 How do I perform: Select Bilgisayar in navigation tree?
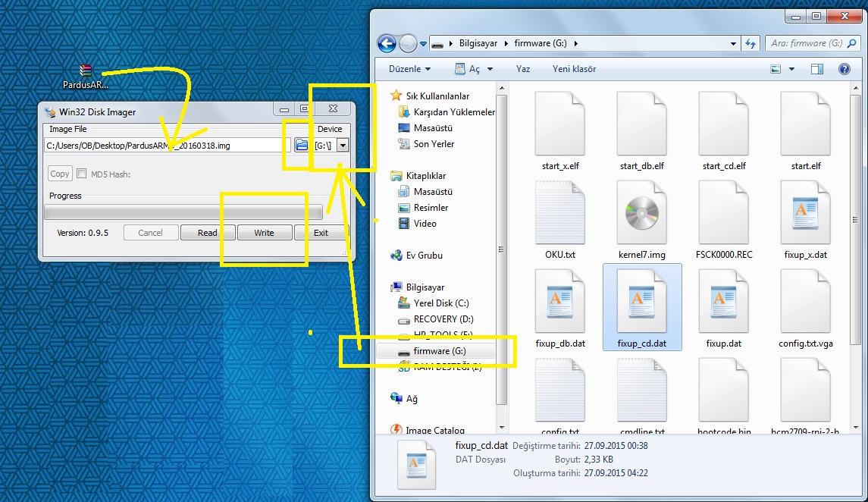418,287
